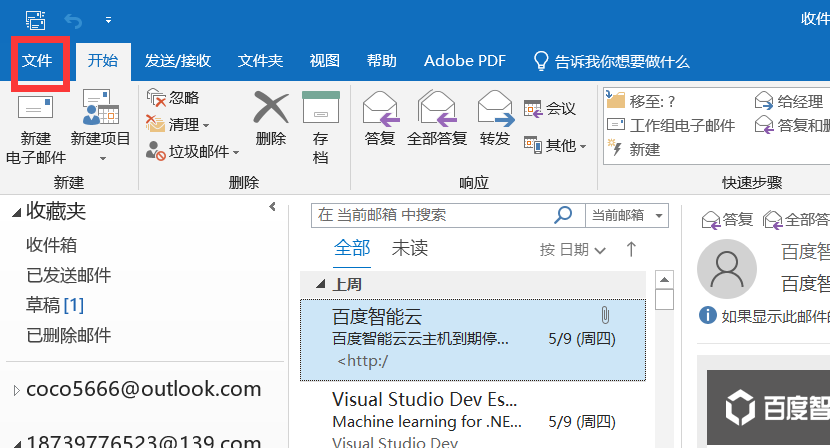Collapse the 收藏夹 section triangle
The image size is (830, 448).
pyautogui.click(x=17, y=212)
